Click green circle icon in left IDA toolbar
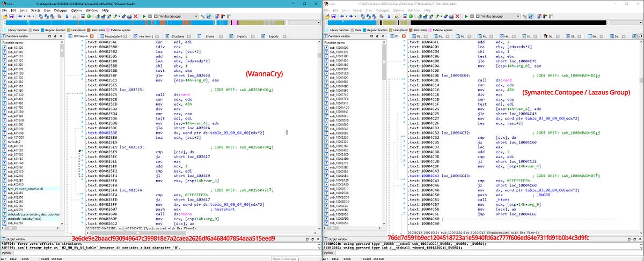 (89, 17)
